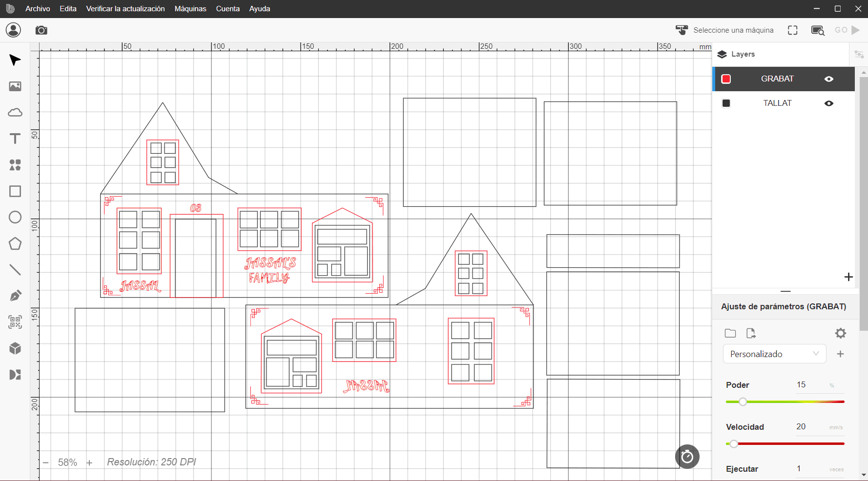Image resolution: width=868 pixels, height=481 pixels.
Task: Pick the Ellipse drawing tool
Action: click(x=15, y=217)
